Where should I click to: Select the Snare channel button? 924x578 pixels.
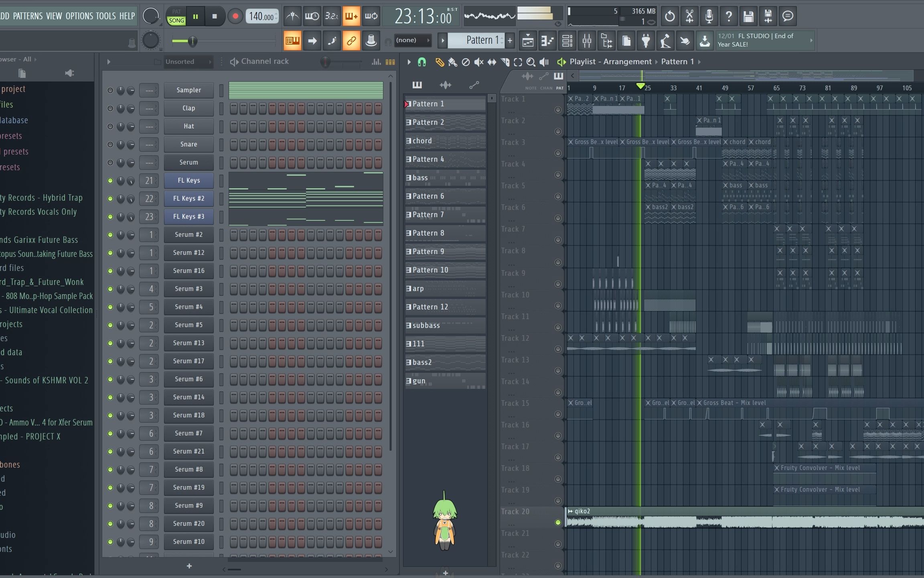[x=188, y=144]
